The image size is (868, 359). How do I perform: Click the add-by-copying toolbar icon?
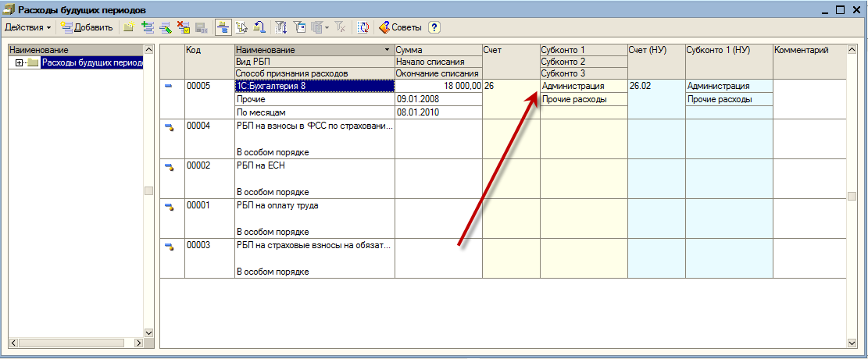pyautogui.click(x=146, y=27)
